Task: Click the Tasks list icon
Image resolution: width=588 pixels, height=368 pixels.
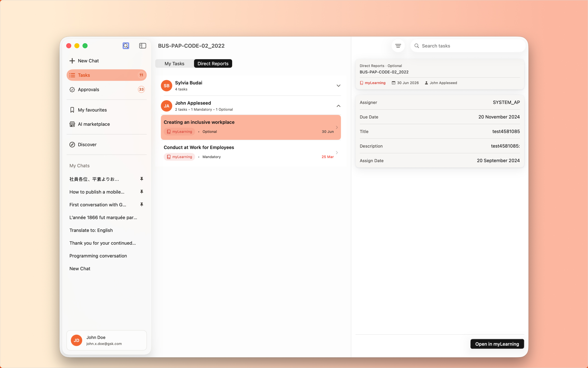Action: 72,75
